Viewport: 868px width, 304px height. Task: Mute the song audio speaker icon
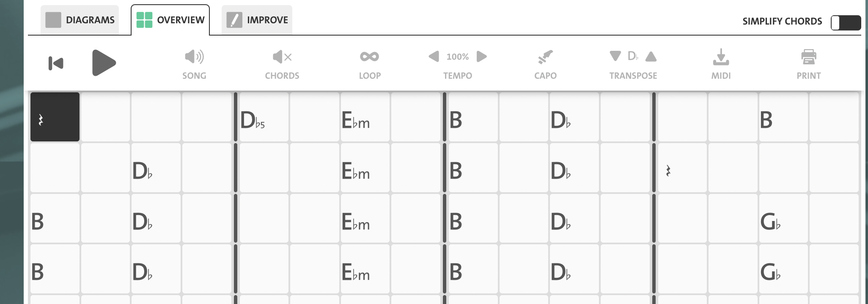(x=194, y=57)
